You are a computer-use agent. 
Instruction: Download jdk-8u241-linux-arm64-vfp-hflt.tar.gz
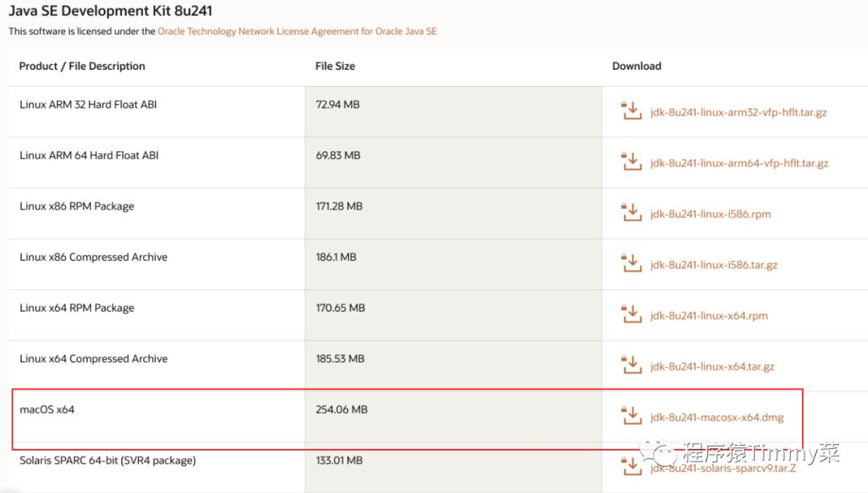tap(739, 163)
